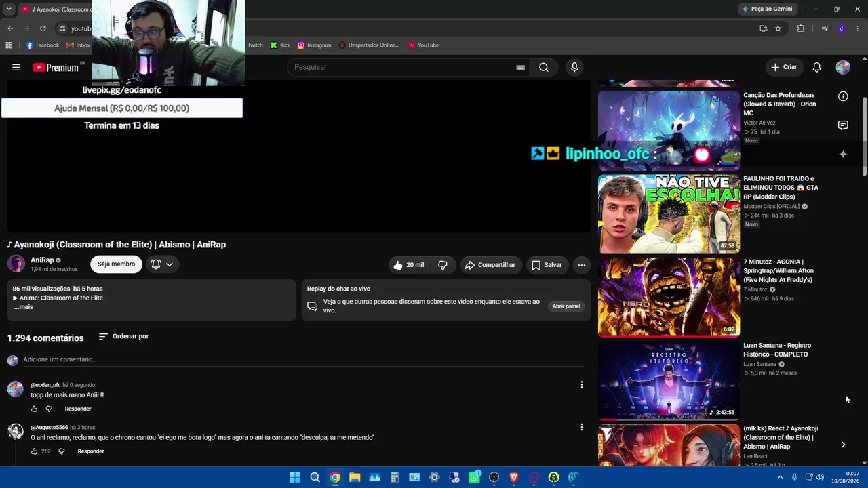Click Abrir painel for chat replay

coord(566,306)
